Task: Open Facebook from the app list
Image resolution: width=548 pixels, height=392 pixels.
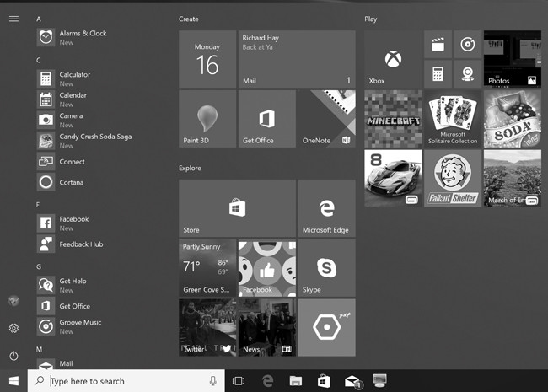Action: click(x=83, y=223)
